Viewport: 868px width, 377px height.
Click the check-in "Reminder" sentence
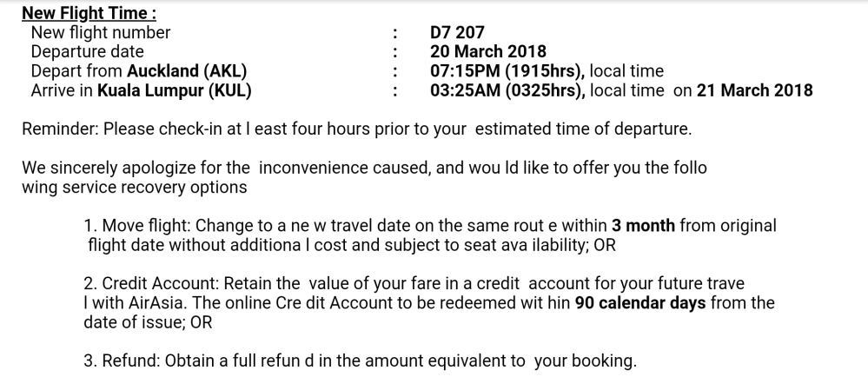point(356,129)
